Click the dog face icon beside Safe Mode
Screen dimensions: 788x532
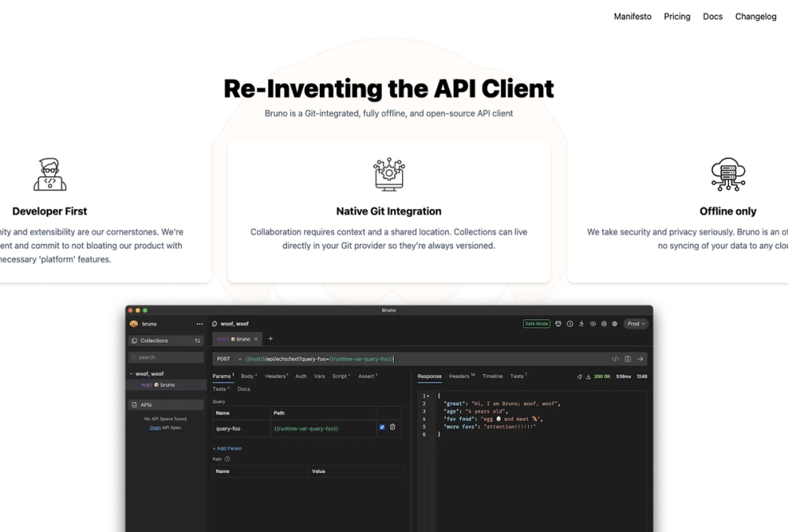tap(559, 324)
